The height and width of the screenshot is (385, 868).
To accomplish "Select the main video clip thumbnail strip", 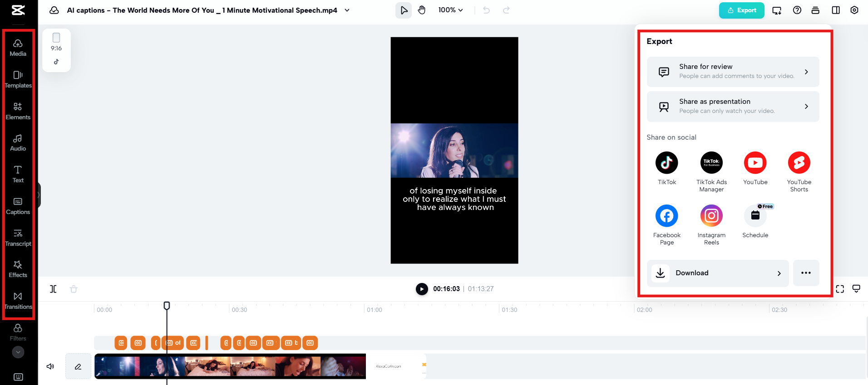I will click(x=230, y=366).
